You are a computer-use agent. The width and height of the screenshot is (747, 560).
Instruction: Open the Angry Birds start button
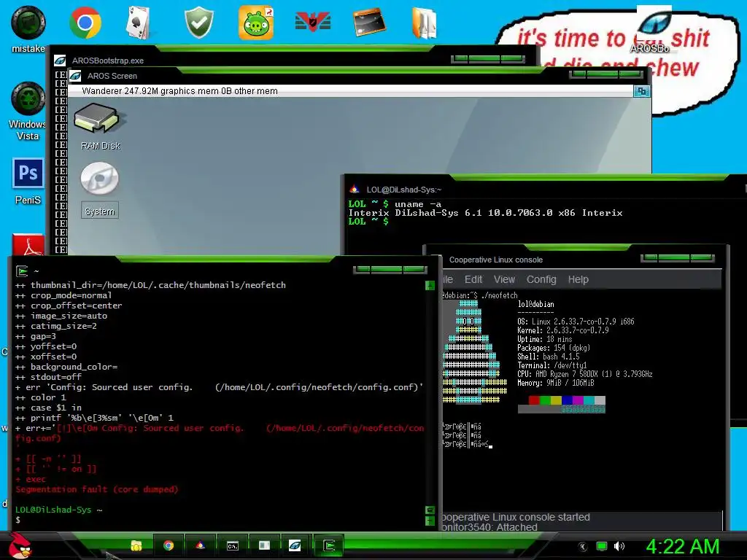(x=20, y=545)
